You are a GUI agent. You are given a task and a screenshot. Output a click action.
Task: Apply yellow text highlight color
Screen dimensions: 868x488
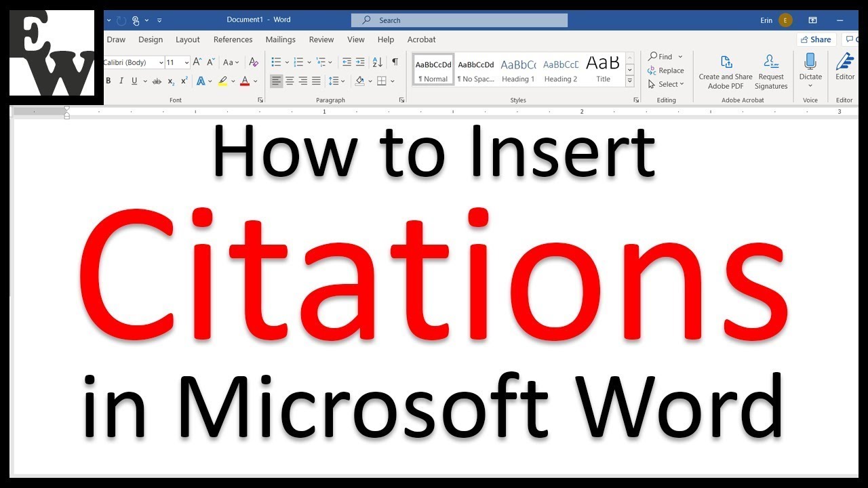tap(222, 81)
